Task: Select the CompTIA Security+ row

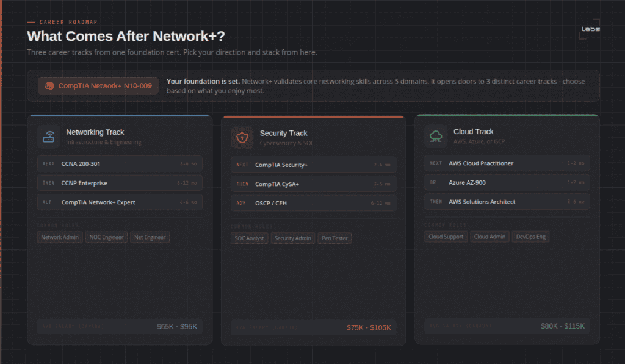Action: coord(313,165)
